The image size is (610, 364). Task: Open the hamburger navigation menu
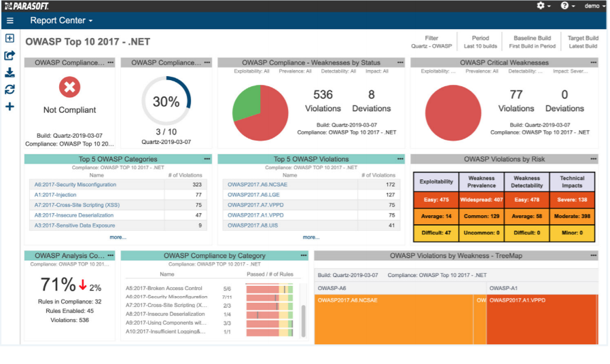(x=10, y=20)
